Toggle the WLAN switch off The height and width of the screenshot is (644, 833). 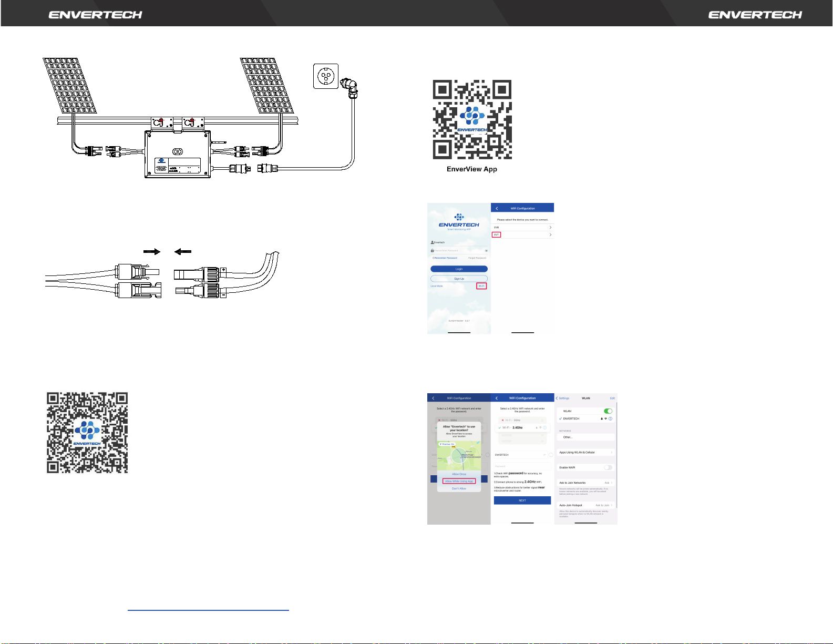click(x=608, y=411)
